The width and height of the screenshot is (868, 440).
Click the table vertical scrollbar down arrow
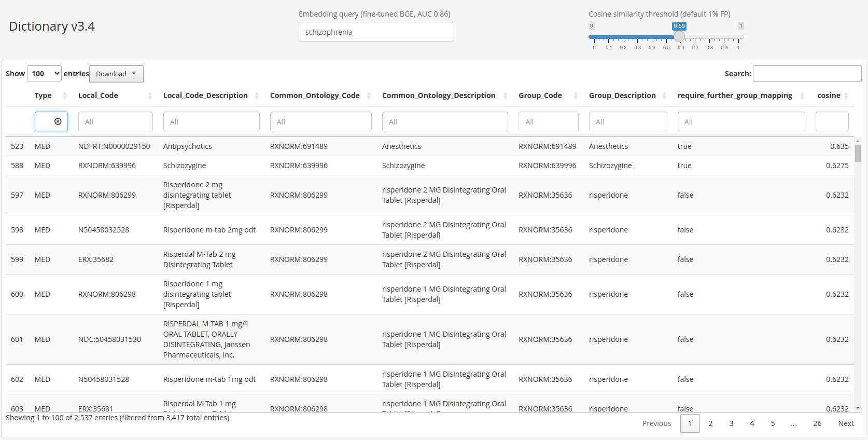tap(858, 408)
